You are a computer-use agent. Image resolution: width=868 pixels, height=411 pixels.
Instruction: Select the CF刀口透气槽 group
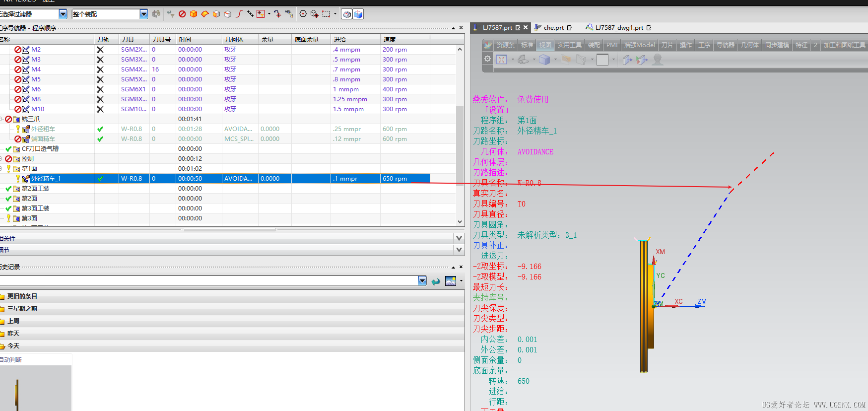click(40, 148)
